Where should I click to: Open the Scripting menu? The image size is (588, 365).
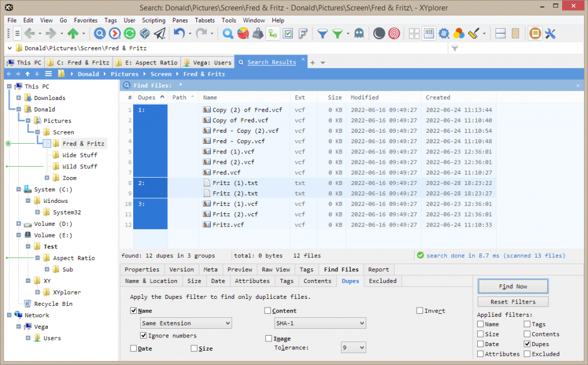[153, 20]
